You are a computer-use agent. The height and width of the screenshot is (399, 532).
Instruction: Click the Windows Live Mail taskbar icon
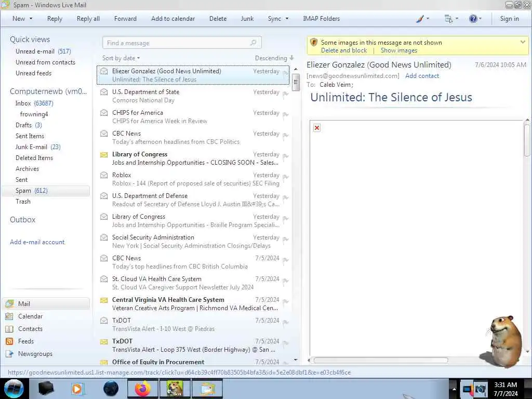coord(207,389)
